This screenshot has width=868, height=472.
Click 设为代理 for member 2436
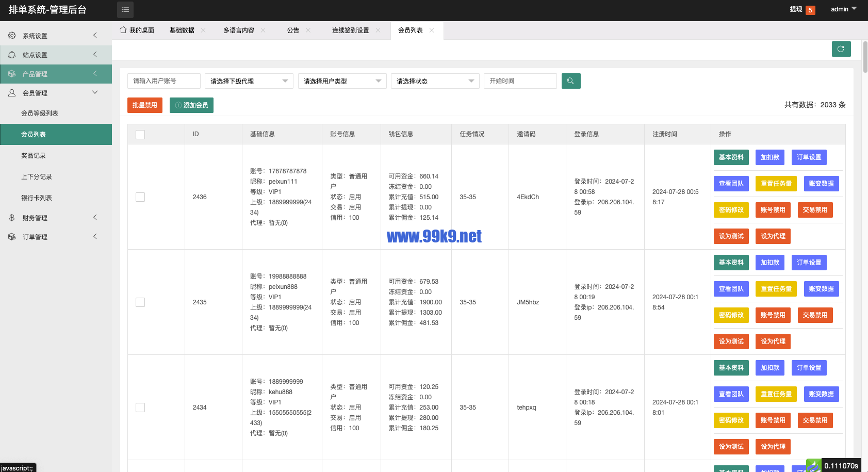(x=773, y=236)
